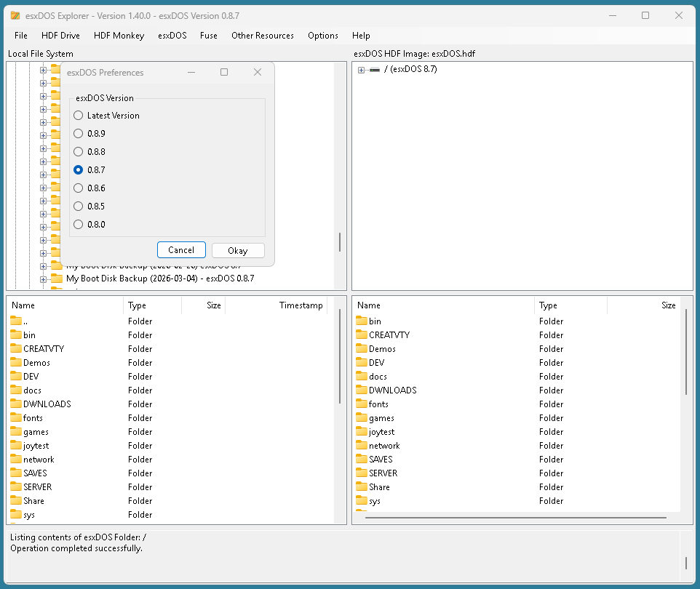Open the Fuse menu

(209, 36)
